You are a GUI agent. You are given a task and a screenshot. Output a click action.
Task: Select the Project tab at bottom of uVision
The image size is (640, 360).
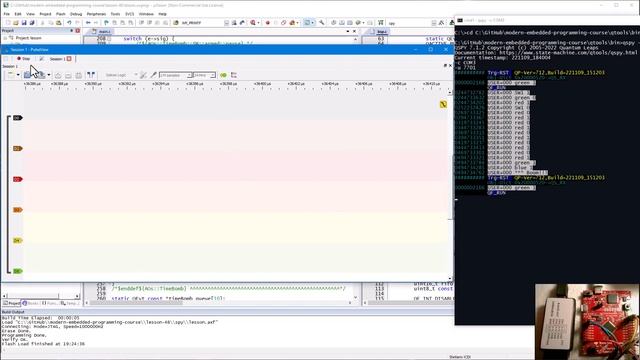pyautogui.click(x=11, y=303)
